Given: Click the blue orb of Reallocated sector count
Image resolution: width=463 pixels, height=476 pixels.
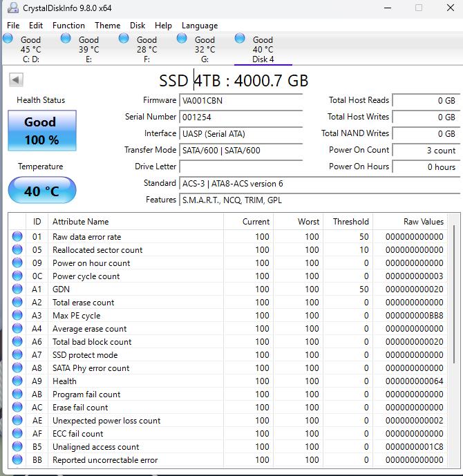Looking at the screenshot, I should 17,249.
